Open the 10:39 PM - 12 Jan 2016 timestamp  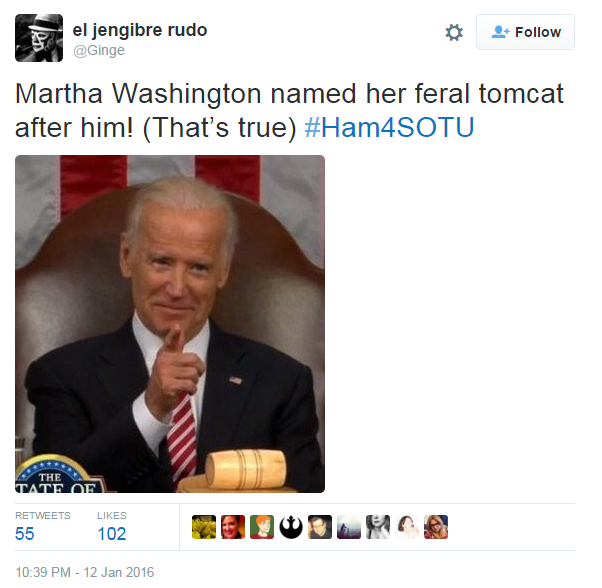[84, 572]
